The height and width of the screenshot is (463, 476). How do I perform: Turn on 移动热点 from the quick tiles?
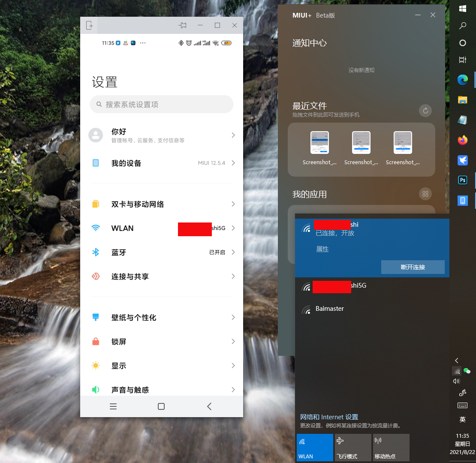[391, 447]
